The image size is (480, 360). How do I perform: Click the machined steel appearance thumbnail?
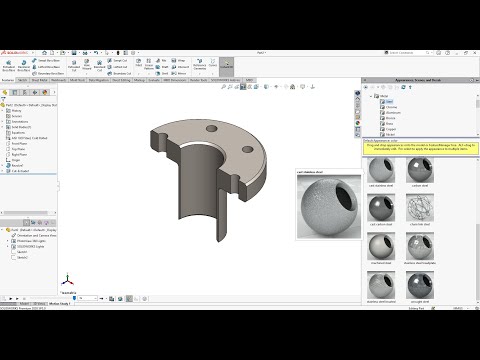pyautogui.click(x=381, y=247)
